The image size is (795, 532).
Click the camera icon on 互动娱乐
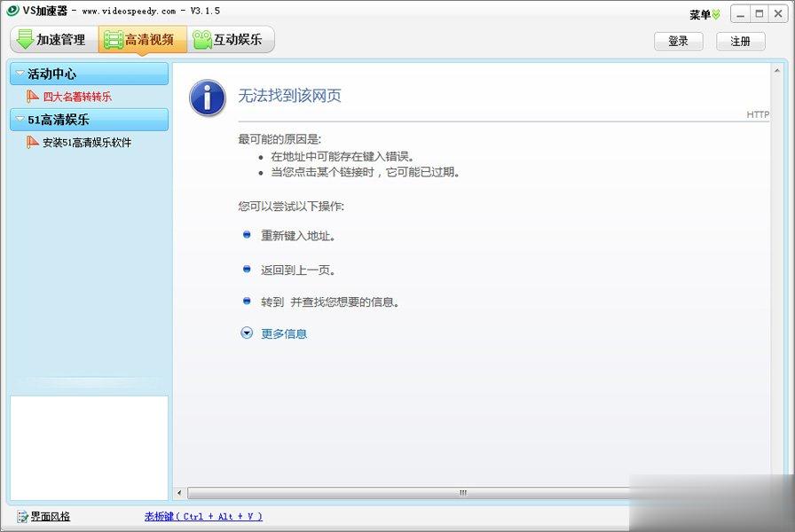[202, 40]
